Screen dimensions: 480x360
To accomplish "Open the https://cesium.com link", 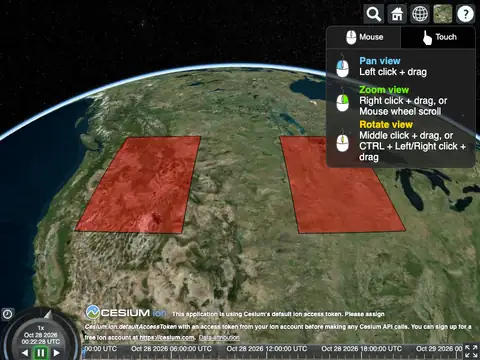I will pyautogui.click(x=167, y=338).
